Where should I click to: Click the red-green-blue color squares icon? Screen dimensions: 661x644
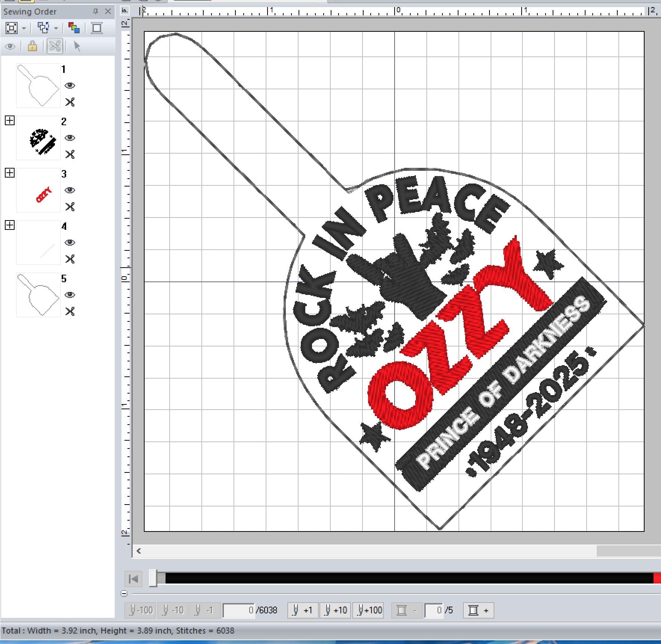click(x=74, y=28)
